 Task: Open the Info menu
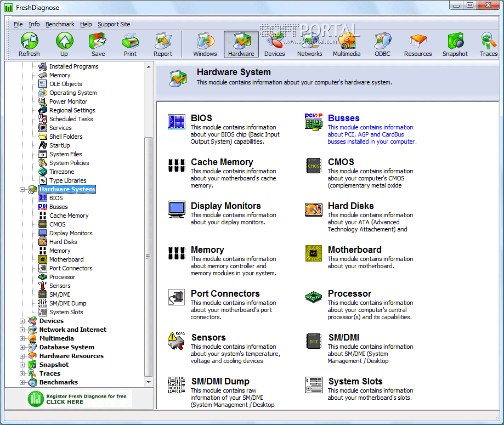[x=34, y=24]
